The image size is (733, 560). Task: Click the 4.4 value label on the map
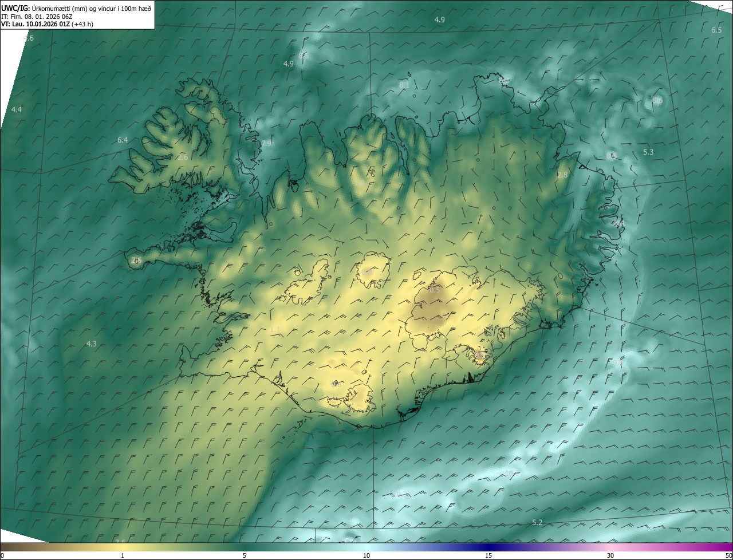point(17,109)
